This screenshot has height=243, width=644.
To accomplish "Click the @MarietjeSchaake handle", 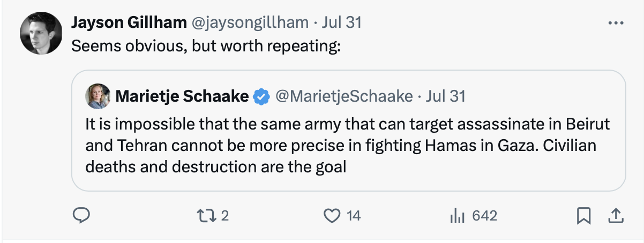I will coord(344,96).
